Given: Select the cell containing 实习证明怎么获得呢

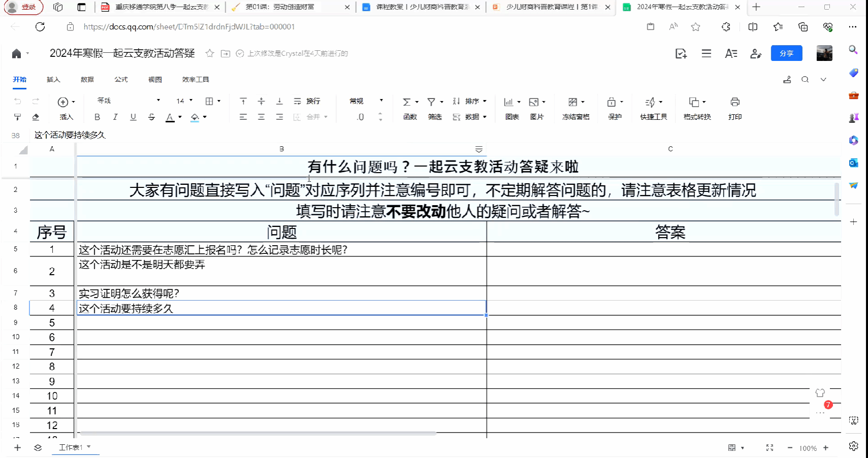Looking at the screenshot, I should coord(281,293).
